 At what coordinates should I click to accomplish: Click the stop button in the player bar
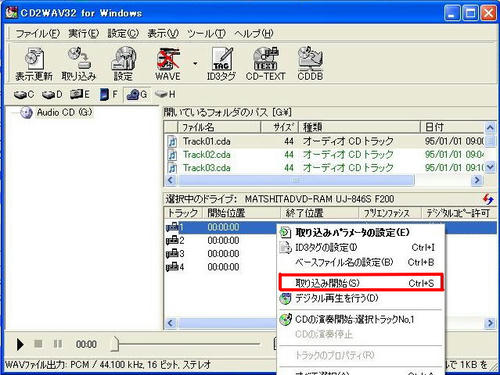[x=38, y=344]
